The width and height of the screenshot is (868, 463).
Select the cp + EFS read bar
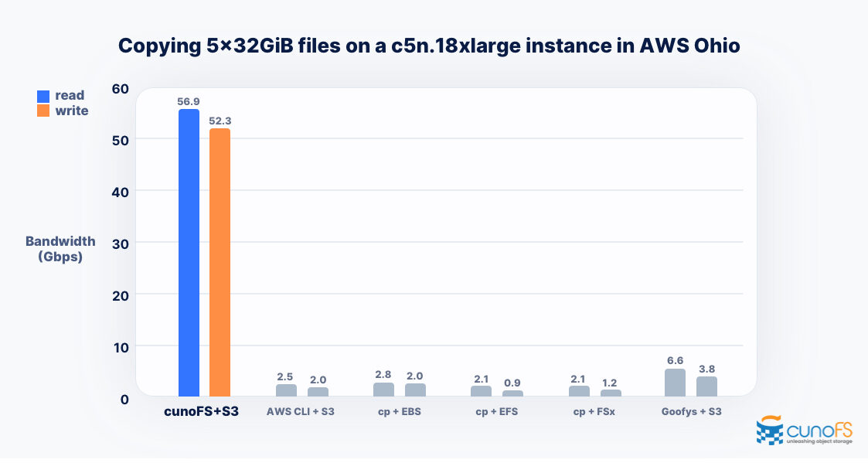coord(481,391)
